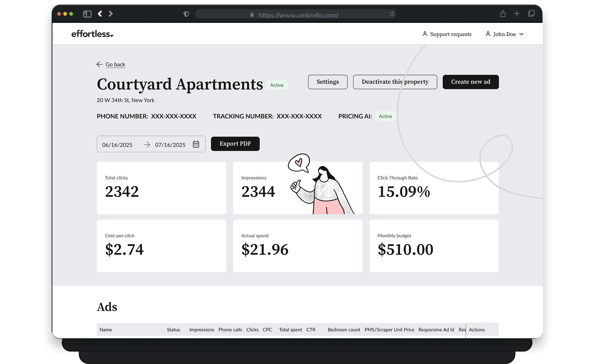Go forward with browser forward arrow
The height and width of the screenshot is (364, 595).
coord(110,14)
